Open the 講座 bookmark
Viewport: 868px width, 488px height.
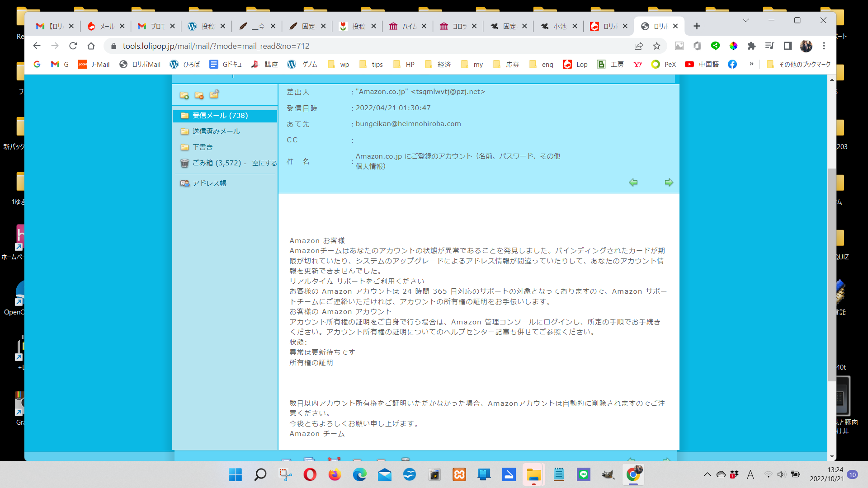[265, 65]
